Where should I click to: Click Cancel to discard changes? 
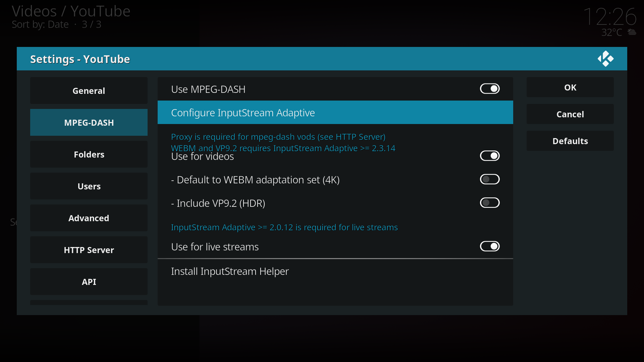click(x=570, y=114)
